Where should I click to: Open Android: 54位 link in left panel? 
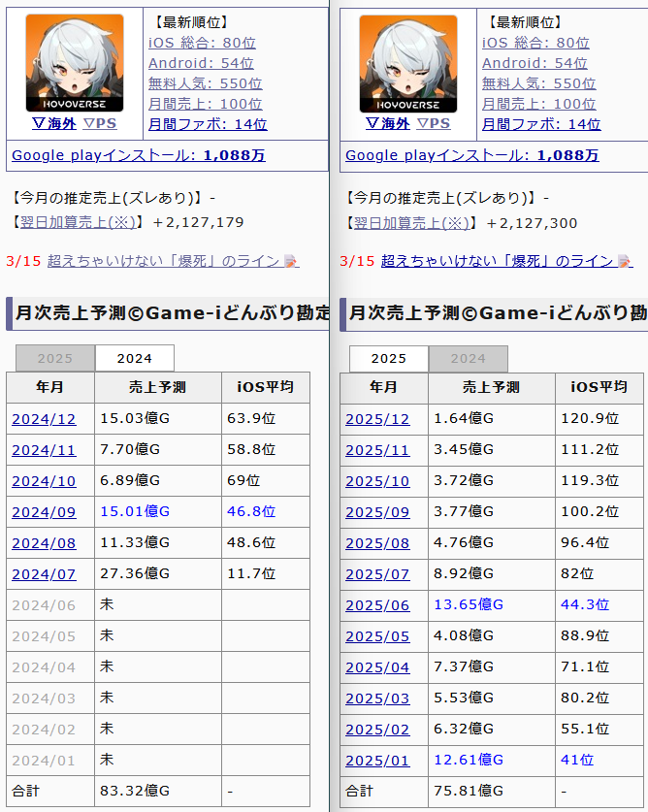coord(201,63)
